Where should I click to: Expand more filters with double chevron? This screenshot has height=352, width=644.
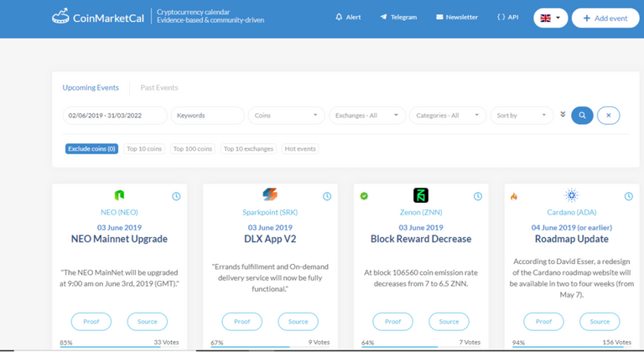tap(563, 115)
